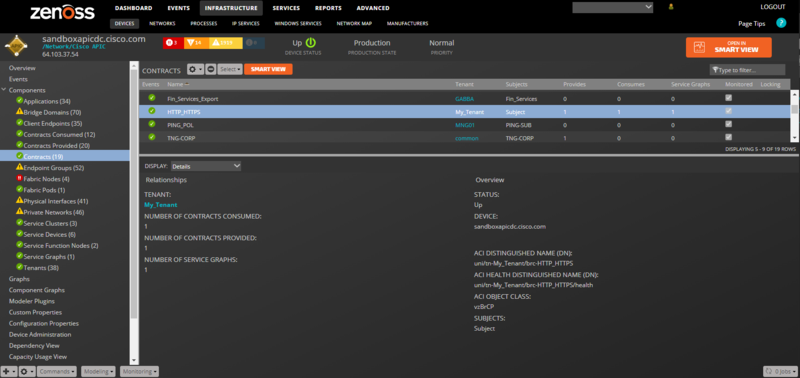800x378 pixels.
Task: Click the green Up device status icon
Action: coord(310,43)
